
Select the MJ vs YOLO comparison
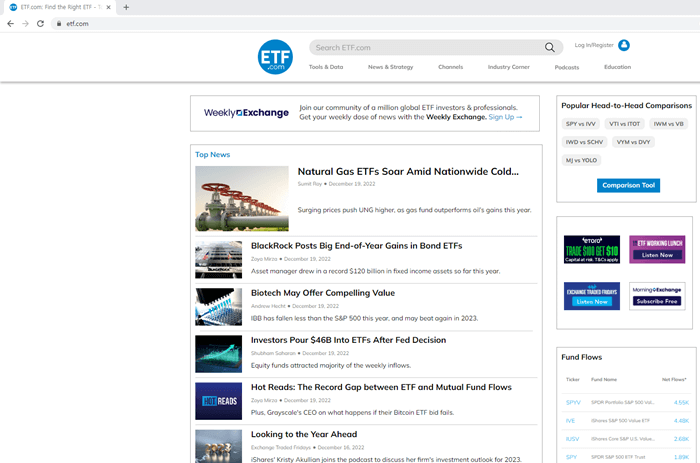tap(581, 160)
